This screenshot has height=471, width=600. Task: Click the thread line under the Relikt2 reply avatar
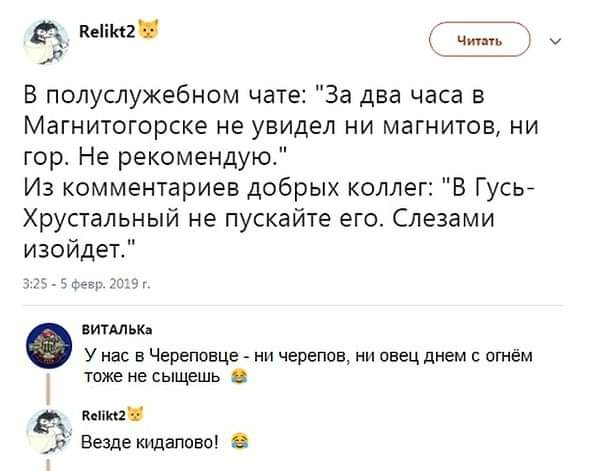[x=46, y=462]
